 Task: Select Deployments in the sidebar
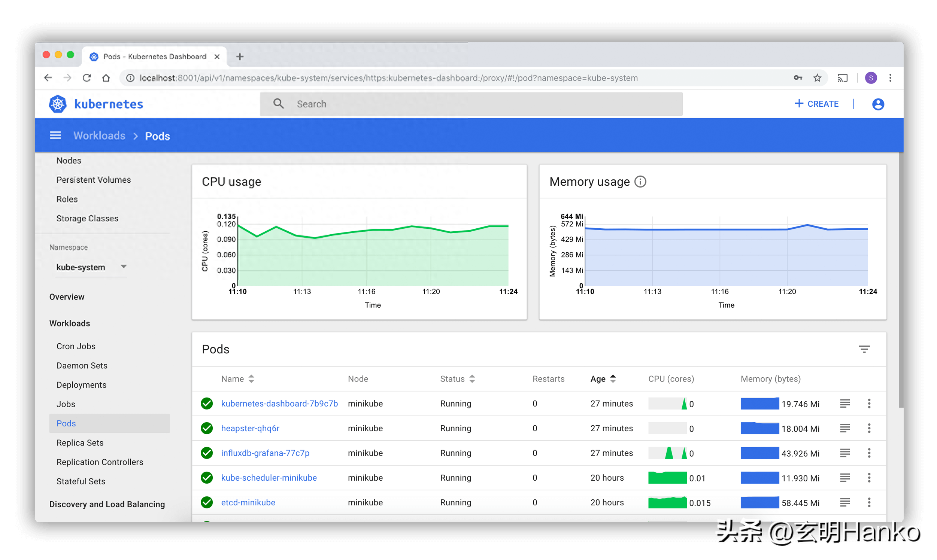tap(82, 385)
